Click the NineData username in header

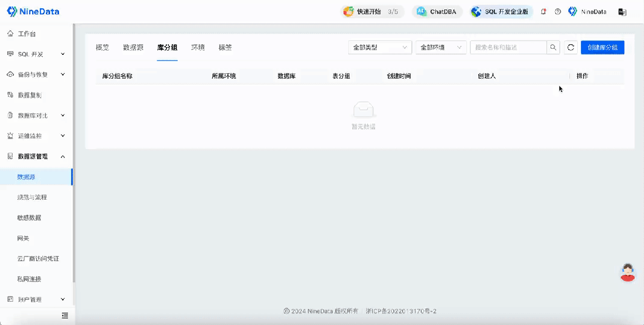point(593,11)
